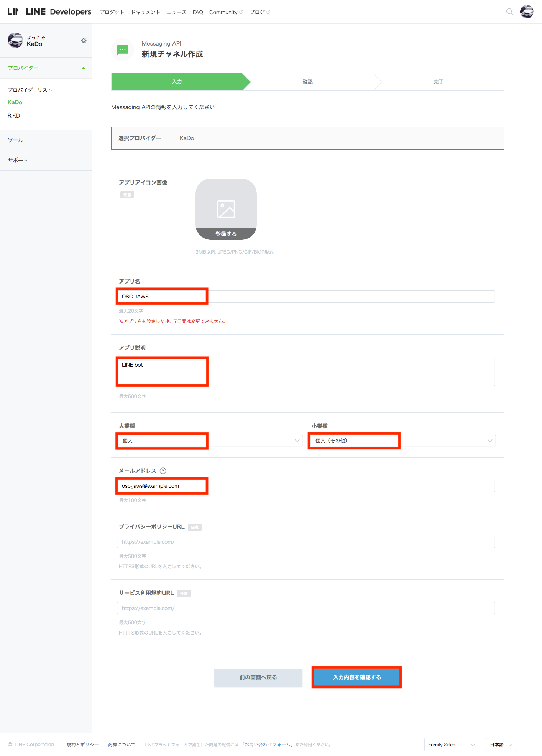Screen dimensions: 542x756
Task: Open the サポート sidebar section
Action: coord(46,160)
